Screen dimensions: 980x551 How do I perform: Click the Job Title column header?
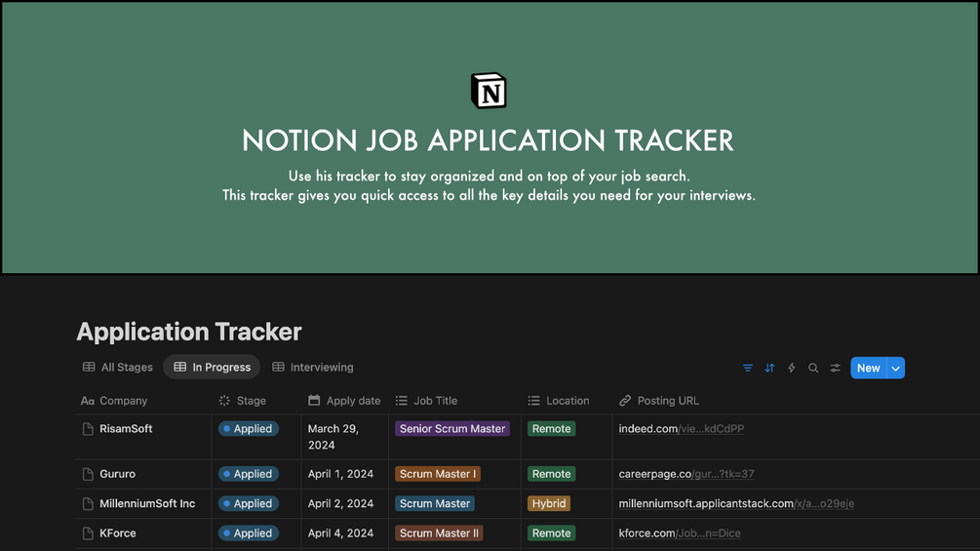click(x=426, y=401)
